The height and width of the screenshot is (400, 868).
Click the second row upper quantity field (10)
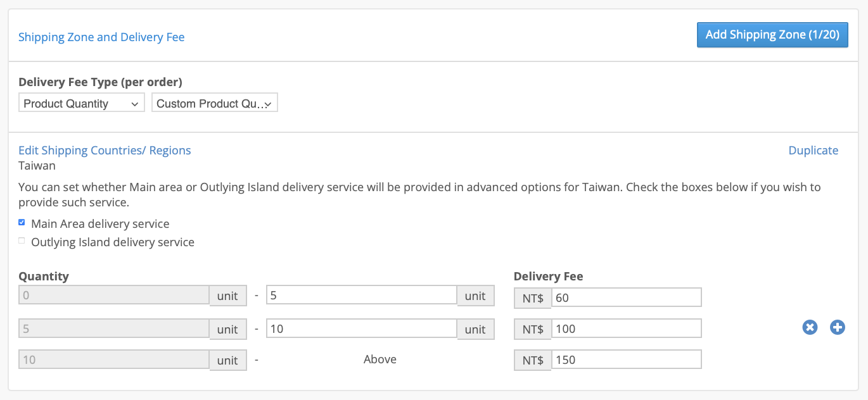[361, 328]
